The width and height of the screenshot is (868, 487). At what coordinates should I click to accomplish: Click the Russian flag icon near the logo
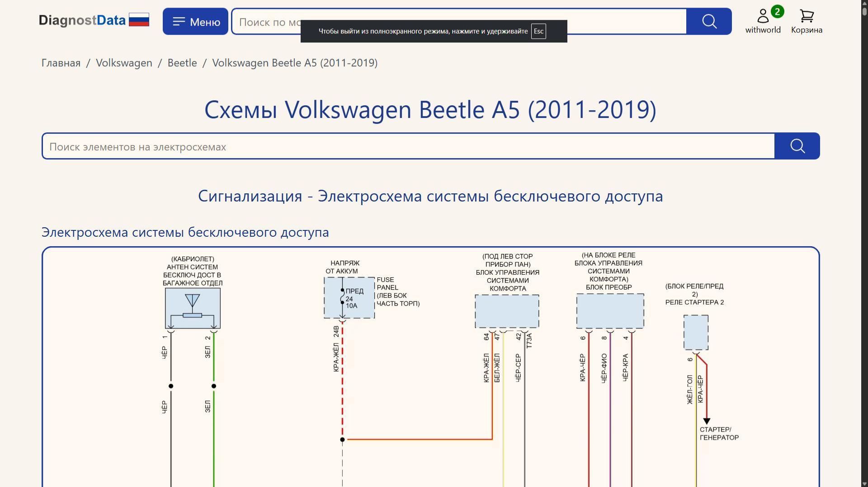click(139, 19)
